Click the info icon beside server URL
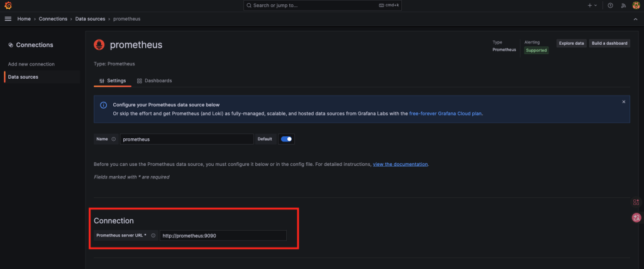Image resolution: width=644 pixels, height=269 pixels. (x=153, y=236)
